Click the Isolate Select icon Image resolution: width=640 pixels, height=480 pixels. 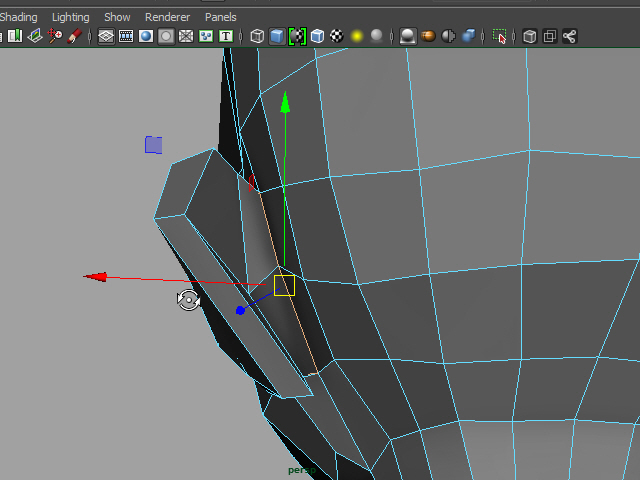pyautogui.click(x=500, y=36)
